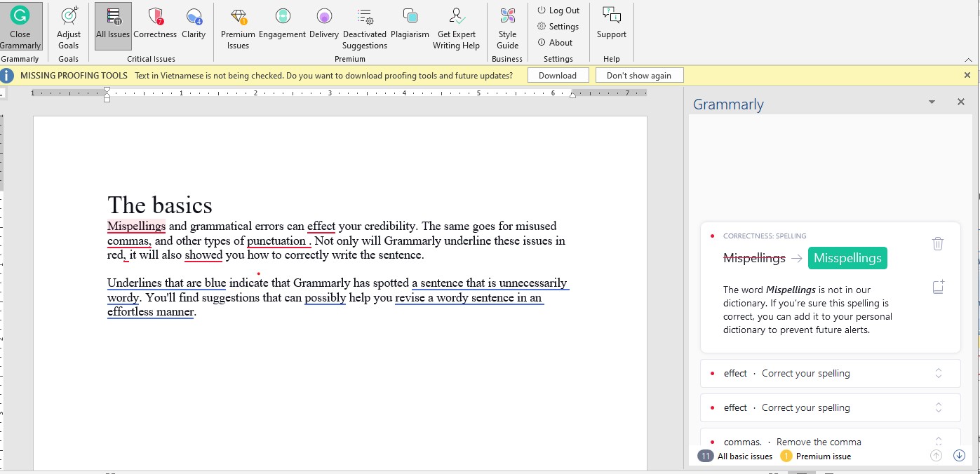
Task: Click the underlined word possibly
Action: point(325,298)
